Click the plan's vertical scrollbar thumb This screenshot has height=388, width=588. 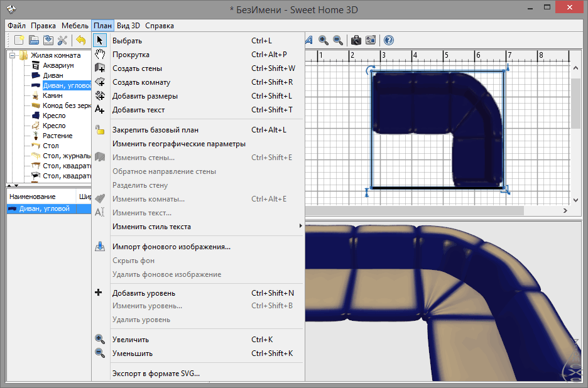[575, 104]
